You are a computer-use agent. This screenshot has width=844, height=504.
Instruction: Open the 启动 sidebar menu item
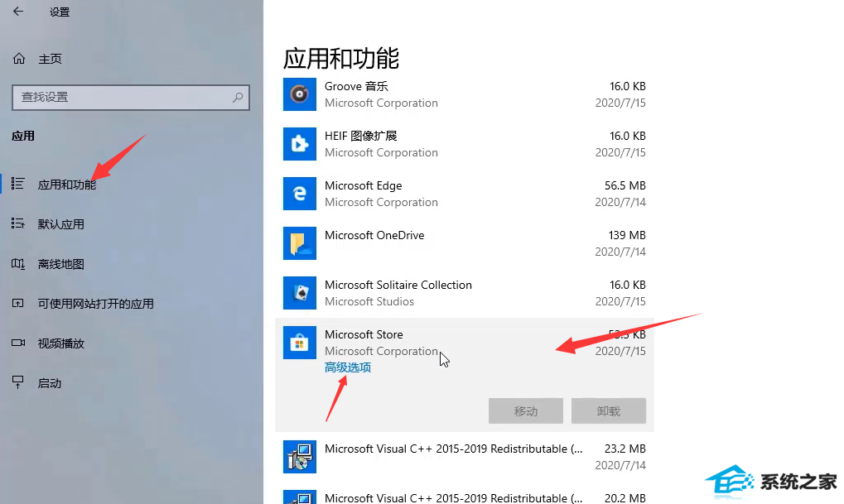[x=50, y=383]
